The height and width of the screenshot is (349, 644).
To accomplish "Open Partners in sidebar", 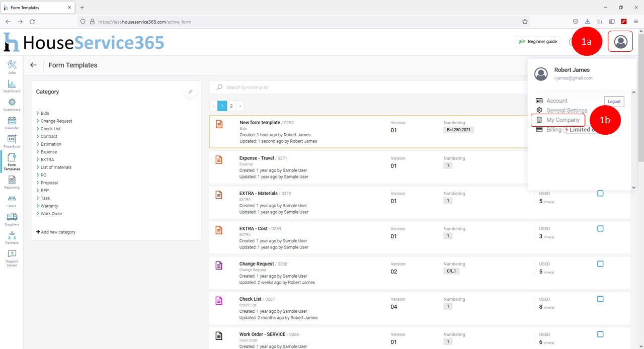I will coord(12,238).
